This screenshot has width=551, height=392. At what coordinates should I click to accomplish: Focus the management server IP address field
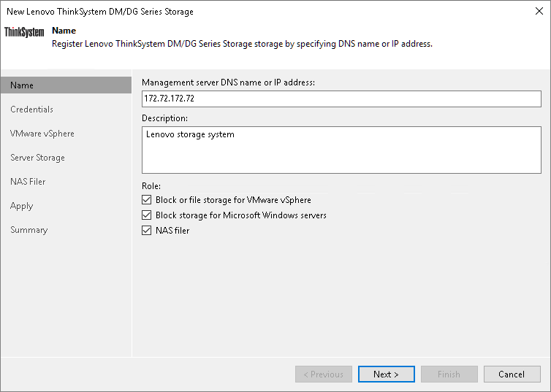coord(341,99)
